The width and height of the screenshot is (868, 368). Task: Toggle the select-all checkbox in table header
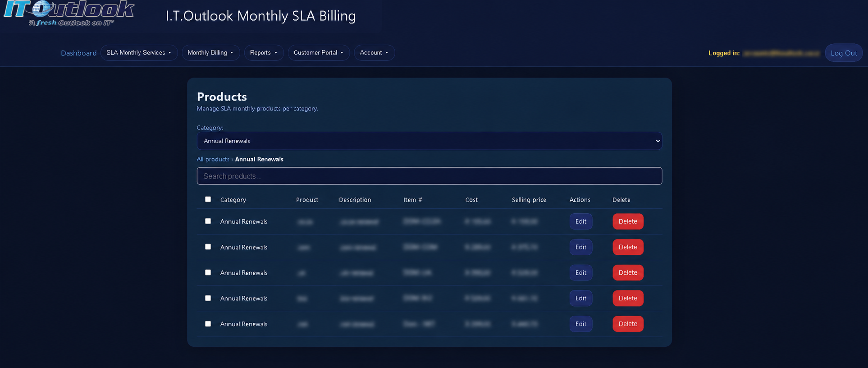[208, 199]
